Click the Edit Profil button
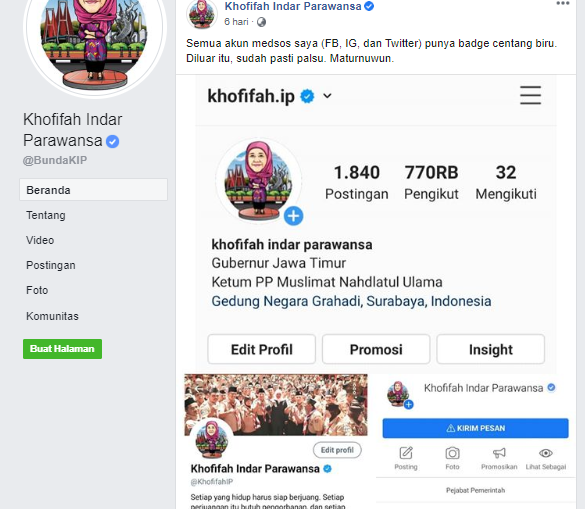 pos(262,349)
